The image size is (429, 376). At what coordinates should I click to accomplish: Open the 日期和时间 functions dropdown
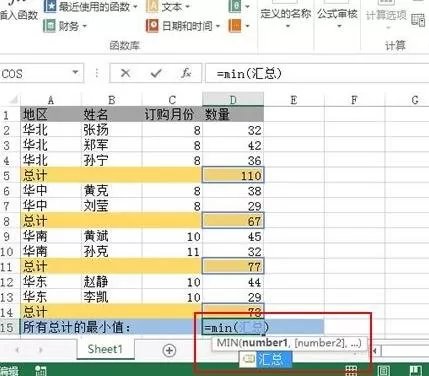click(183, 26)
